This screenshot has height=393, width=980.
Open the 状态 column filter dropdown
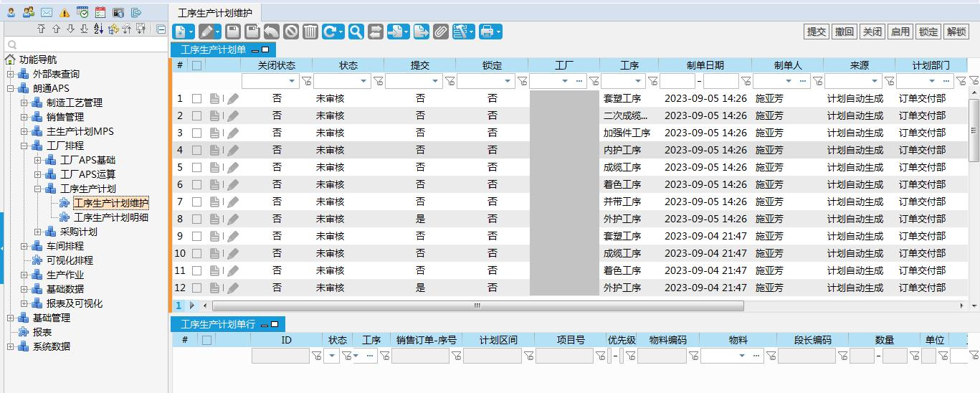click(363, 81)
